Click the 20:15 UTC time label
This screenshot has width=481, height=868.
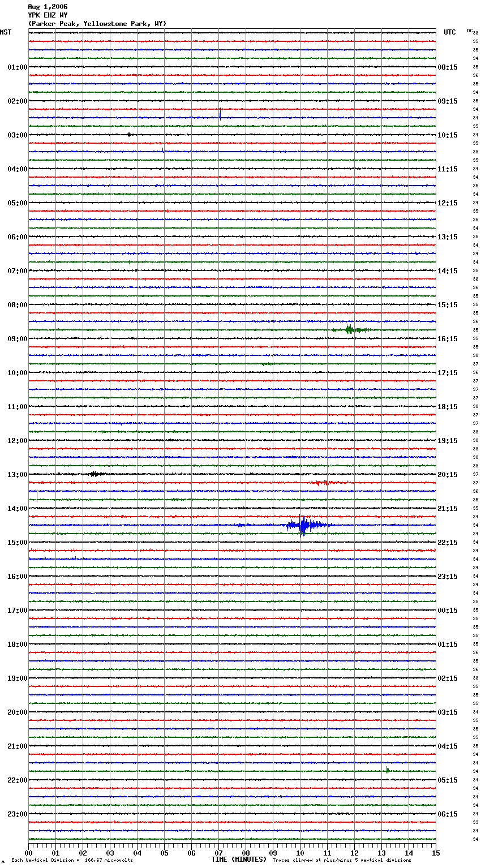tap(448, 475)
